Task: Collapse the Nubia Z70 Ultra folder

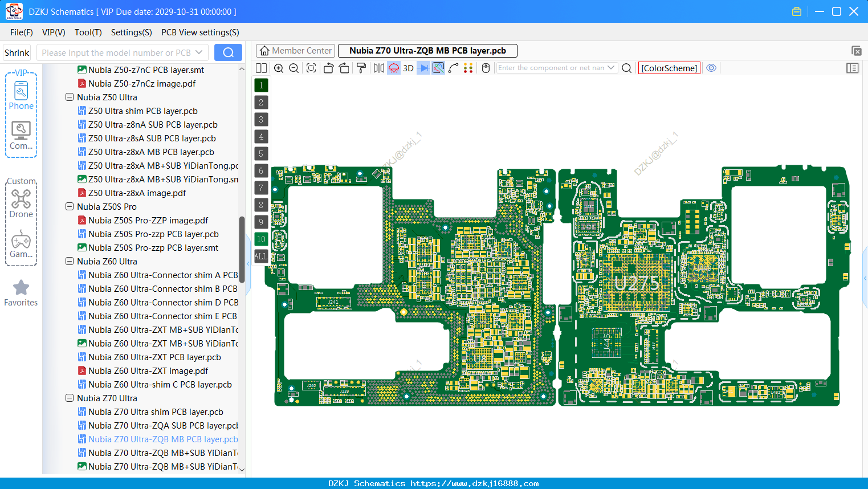Action: [70, 398]
